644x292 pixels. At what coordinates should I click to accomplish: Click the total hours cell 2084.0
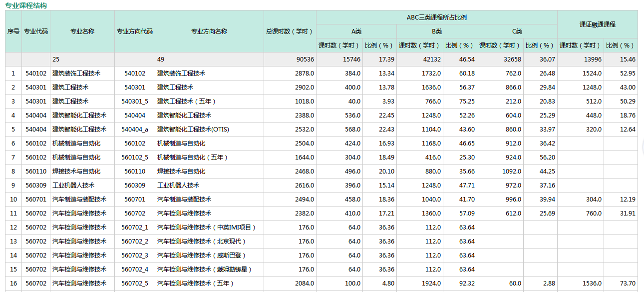(290, 283)
